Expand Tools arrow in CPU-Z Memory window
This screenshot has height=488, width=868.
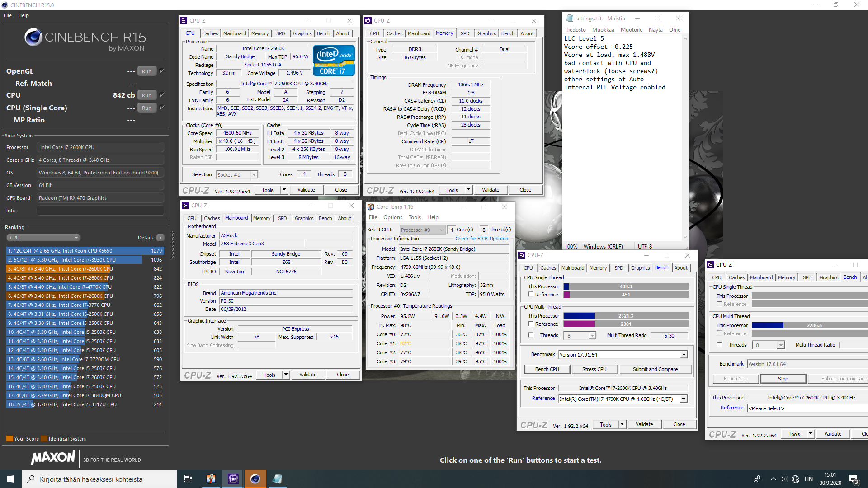(468, 190)
